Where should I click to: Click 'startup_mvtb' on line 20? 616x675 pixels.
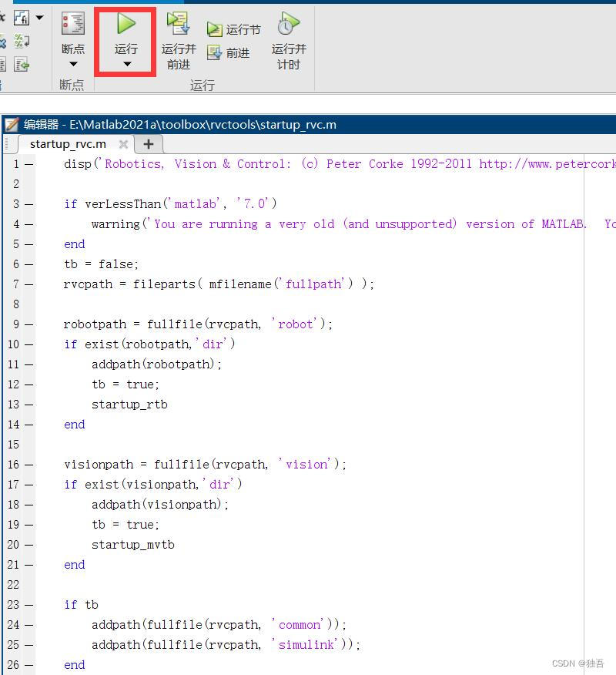coord(133,545)
